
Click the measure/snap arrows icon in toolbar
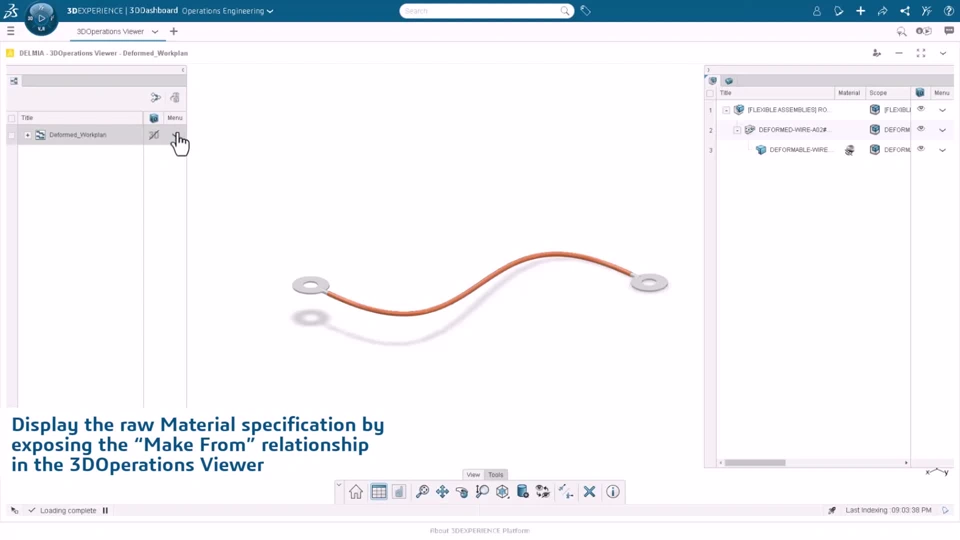(566, 492)
